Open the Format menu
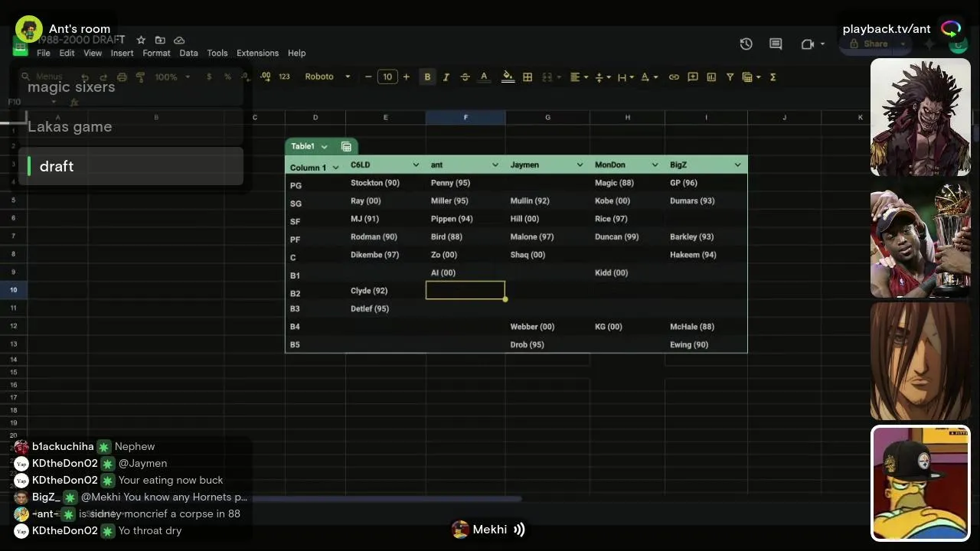Viewport: 980px width, 551px height. (x=156, y=53)
